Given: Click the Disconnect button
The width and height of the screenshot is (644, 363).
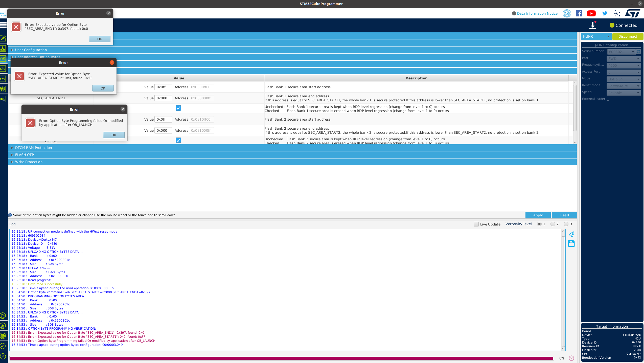Looking at the screenshot, I should click(x=628, y=36).
